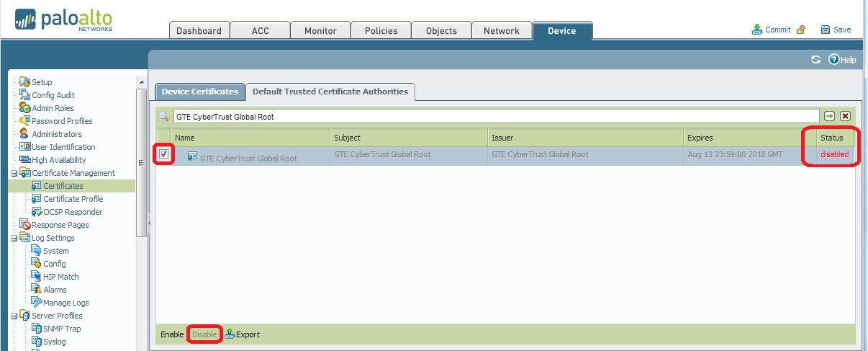Open Response Pages in the sidebar
Image resolution: width=868 pixels, height=351 pixels.
pyautogui.click(x=60, y=225)
